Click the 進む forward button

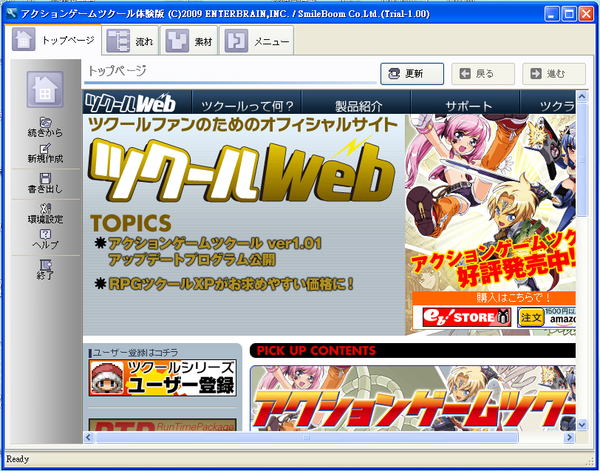pyautogui.click(x=554, y=74)
